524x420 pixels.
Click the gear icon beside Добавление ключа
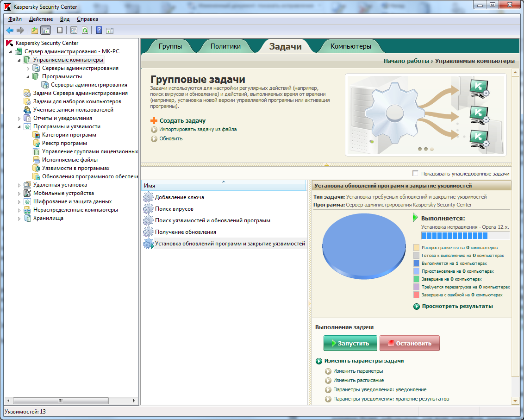coord(148,198)
